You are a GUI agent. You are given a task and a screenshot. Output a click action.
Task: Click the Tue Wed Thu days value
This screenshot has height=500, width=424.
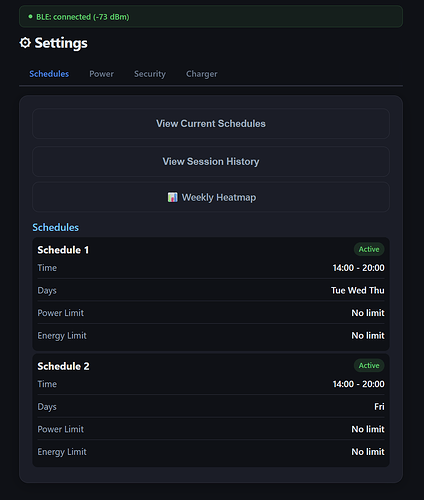[358, 290]
